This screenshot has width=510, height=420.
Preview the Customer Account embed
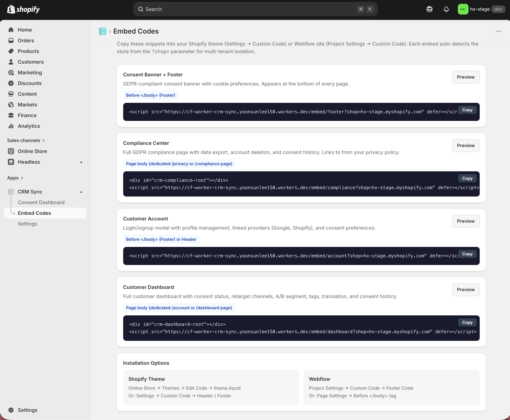pyautogui.click(x=466, y=221)
